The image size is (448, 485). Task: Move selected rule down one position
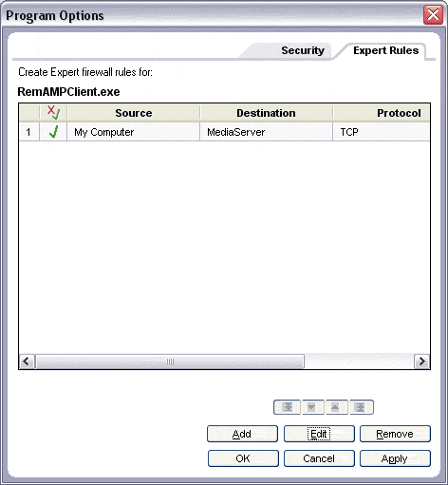[311, 407]
